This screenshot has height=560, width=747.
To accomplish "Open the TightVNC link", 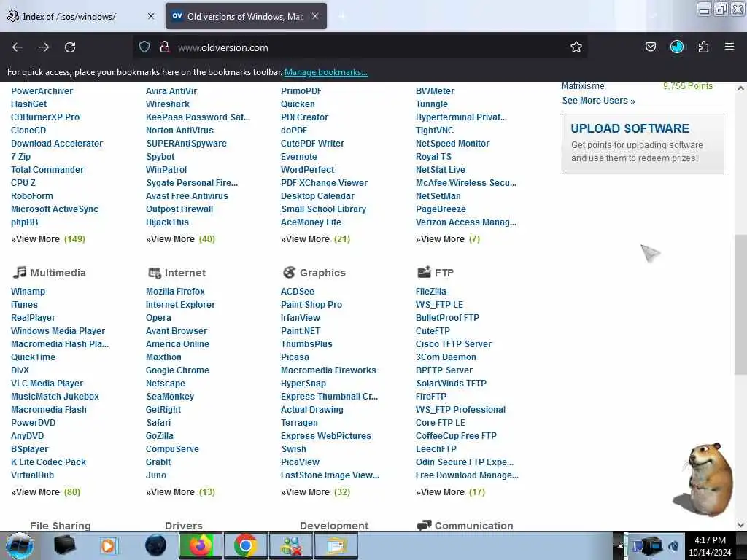I will tap(435, 131).
